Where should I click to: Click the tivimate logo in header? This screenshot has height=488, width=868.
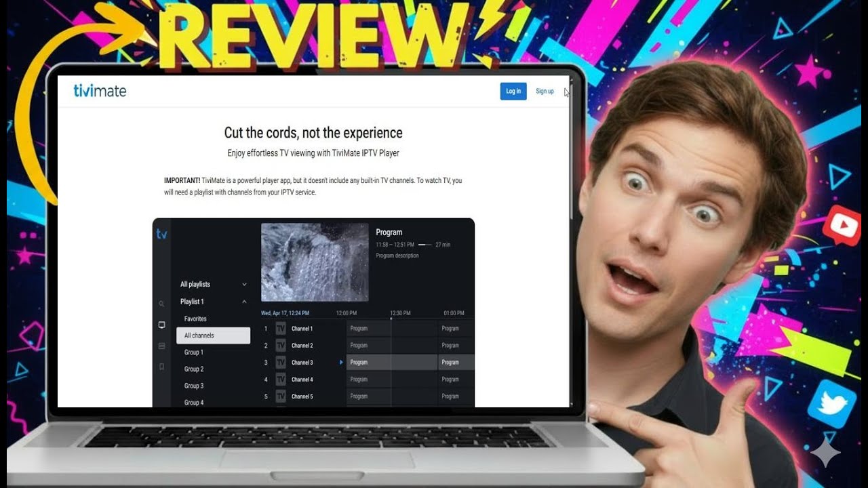click(100, 91)
